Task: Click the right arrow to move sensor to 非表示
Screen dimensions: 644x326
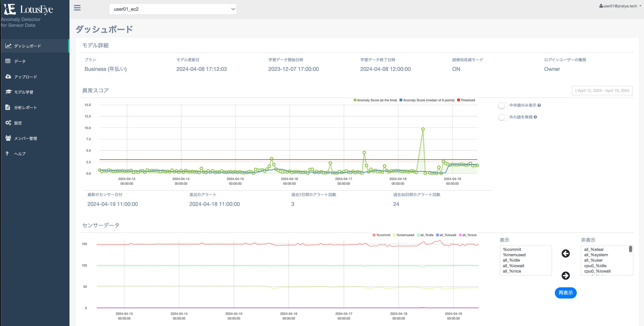Action: (x=566, y=275)
